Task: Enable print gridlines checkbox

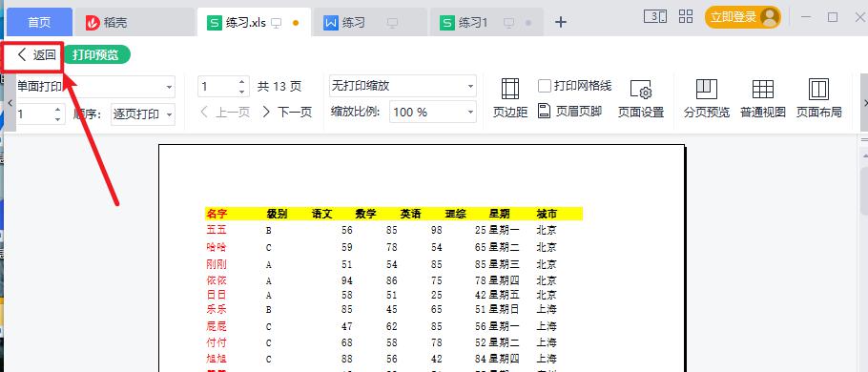Action: 545,86
